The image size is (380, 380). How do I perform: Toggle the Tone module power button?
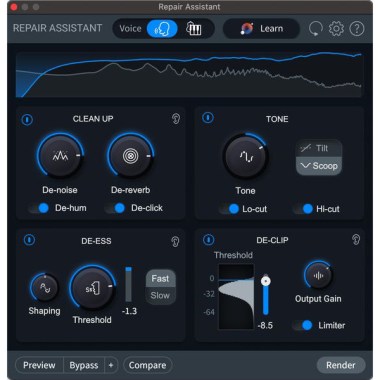pos(208,118)
